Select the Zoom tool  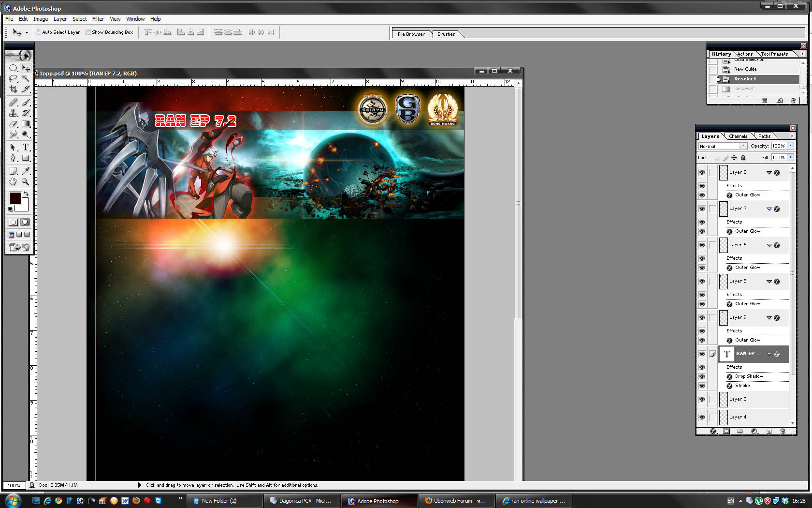pyautogui.click(x=26, y=181)
